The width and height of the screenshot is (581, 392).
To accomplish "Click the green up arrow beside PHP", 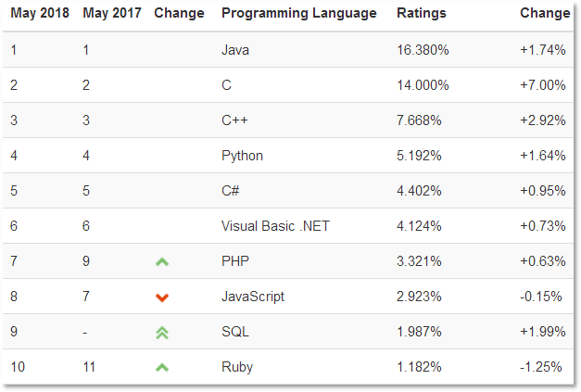I will tap(162, 262).
